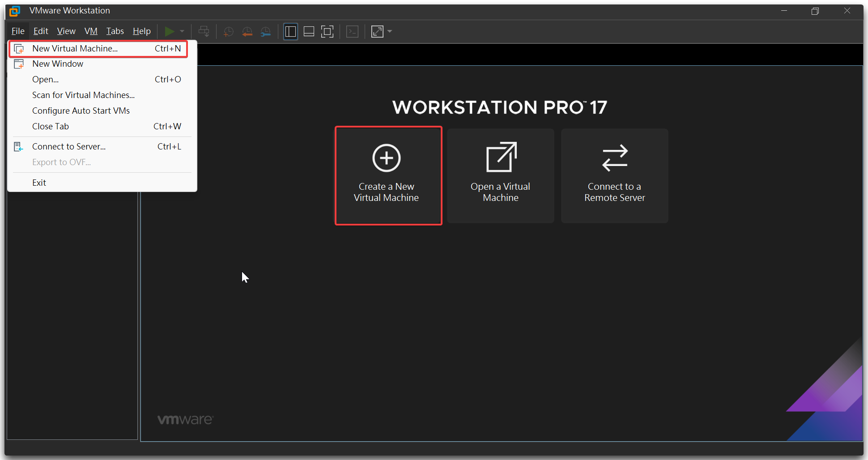
Task: Click the Revert to Snapshot icon
Action: pyautogui.click(x=247, y=31)
